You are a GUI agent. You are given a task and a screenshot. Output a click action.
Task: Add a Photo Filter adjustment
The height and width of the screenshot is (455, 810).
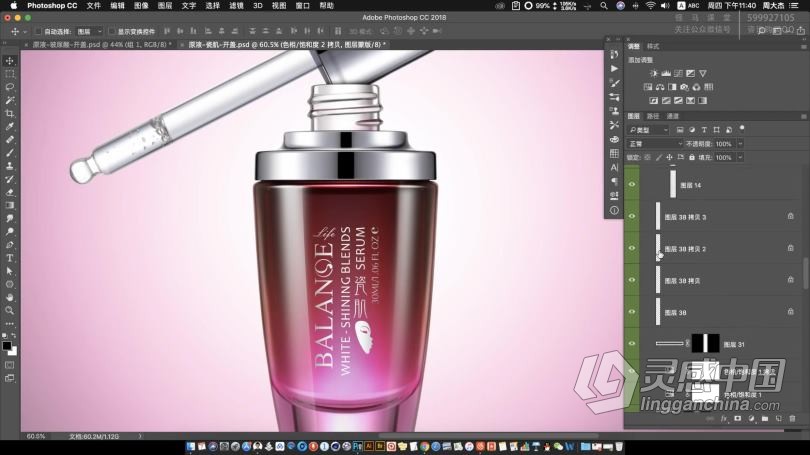684,87
